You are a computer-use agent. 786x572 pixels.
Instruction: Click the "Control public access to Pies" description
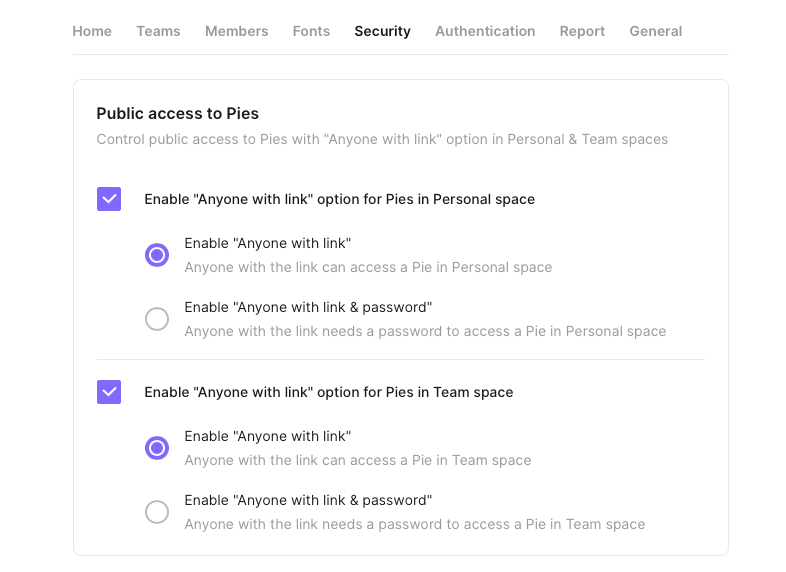pos(382,139)
